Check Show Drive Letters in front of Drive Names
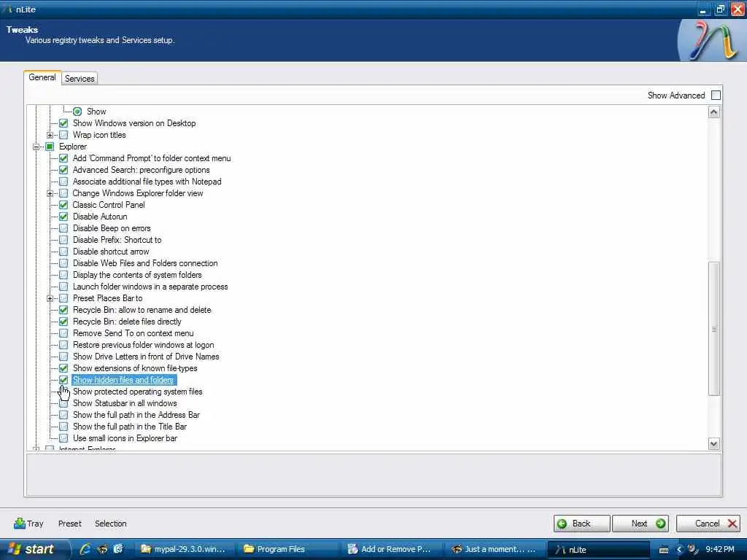The image size is (747, 560). 63,357
